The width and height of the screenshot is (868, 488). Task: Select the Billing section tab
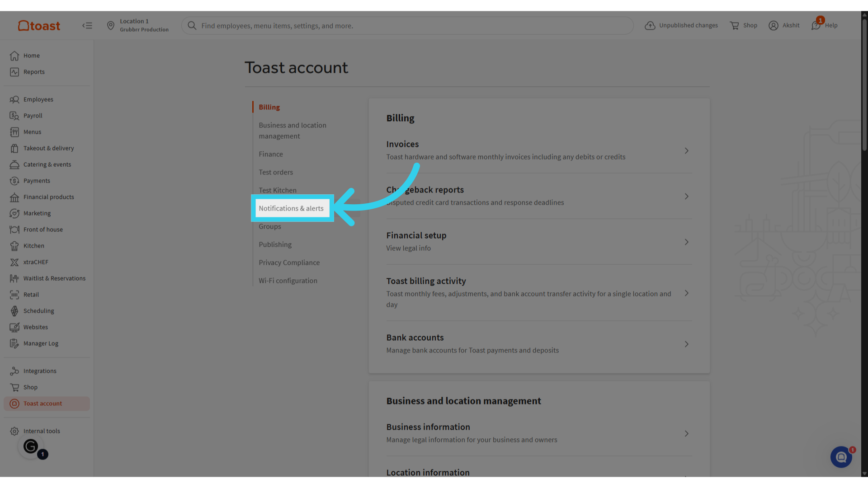[269, 107]
